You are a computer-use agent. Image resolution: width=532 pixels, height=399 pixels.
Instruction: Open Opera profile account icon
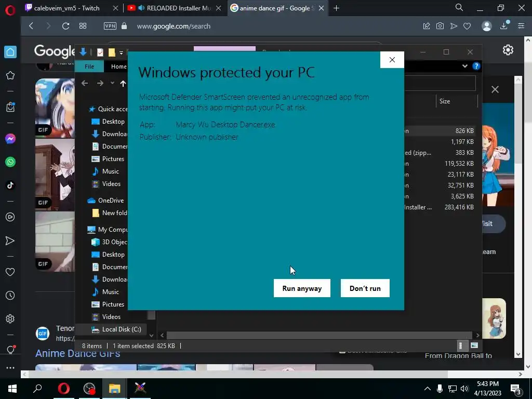(486, 26)
